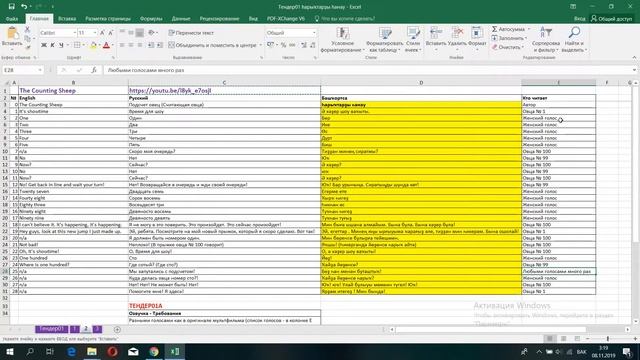Open Найти и выделить menu
The image size is (640, 360).
(574, 40)
